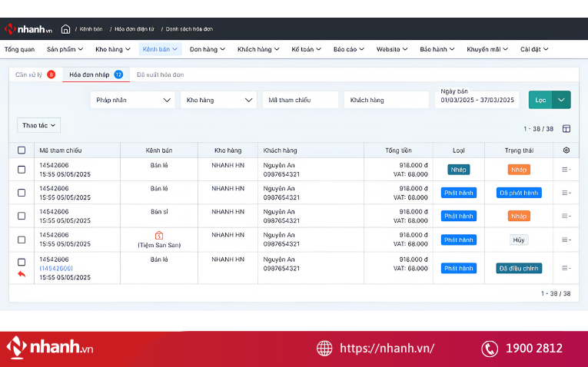Open table settings gear icon in header row
This screenshot has height=367, width=588.
coord(566,150)
